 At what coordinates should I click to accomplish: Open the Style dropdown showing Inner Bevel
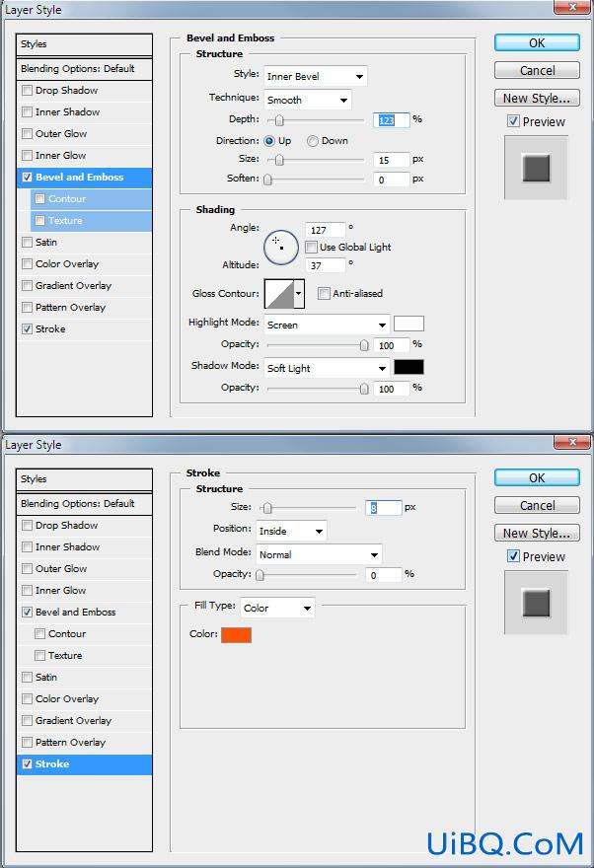[x=315, y=76]
